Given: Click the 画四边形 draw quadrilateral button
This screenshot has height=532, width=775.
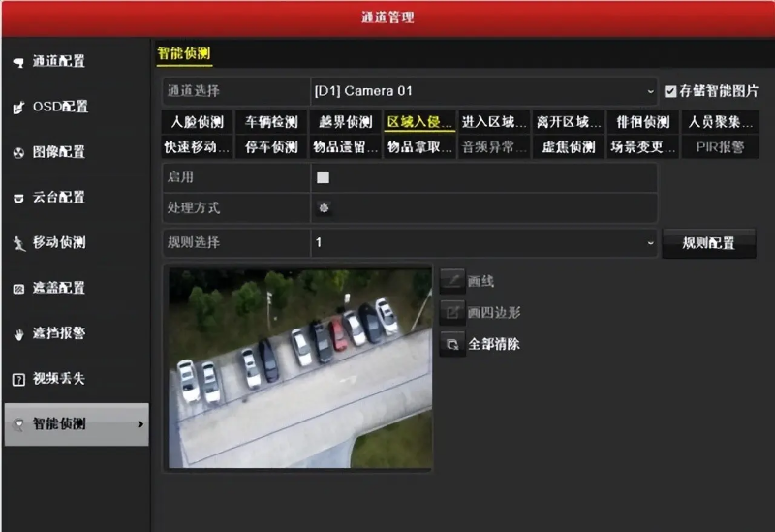Looking at the screenshot, I should [x=451, y=312].
